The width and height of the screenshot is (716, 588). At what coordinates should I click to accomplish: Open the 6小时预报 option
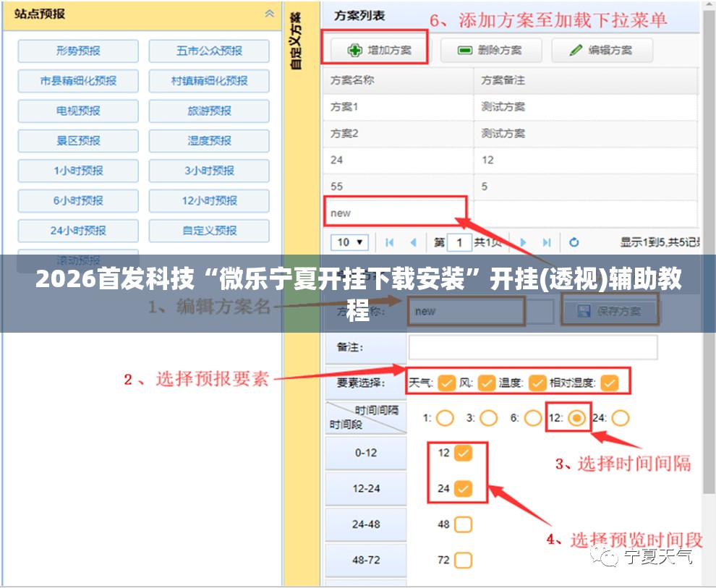(78, 201)
